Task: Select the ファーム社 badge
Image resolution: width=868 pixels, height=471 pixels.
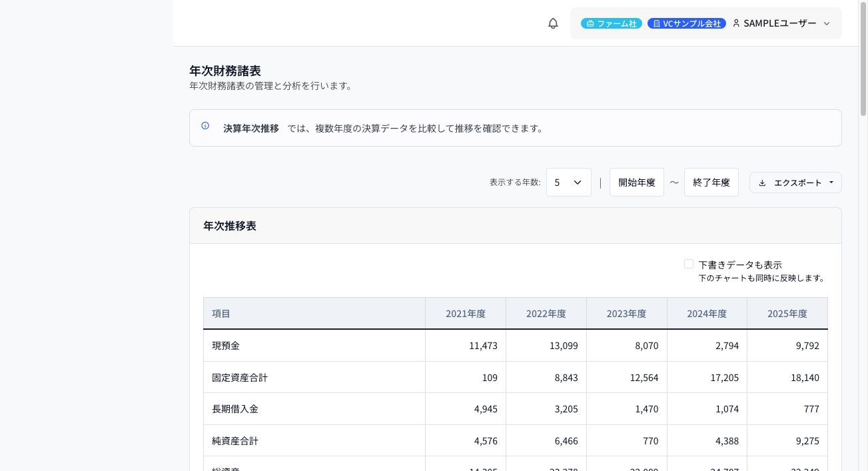Action: click(x=611, y=23)
